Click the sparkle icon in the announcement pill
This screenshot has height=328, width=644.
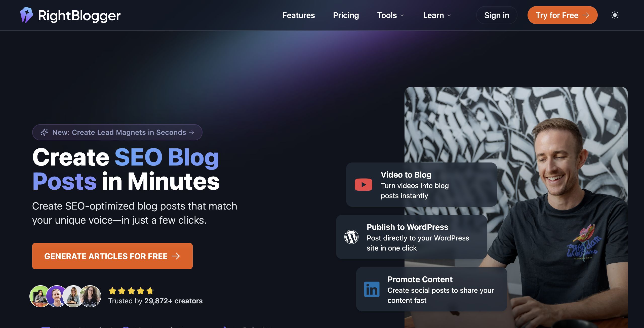tap(44, 132)
